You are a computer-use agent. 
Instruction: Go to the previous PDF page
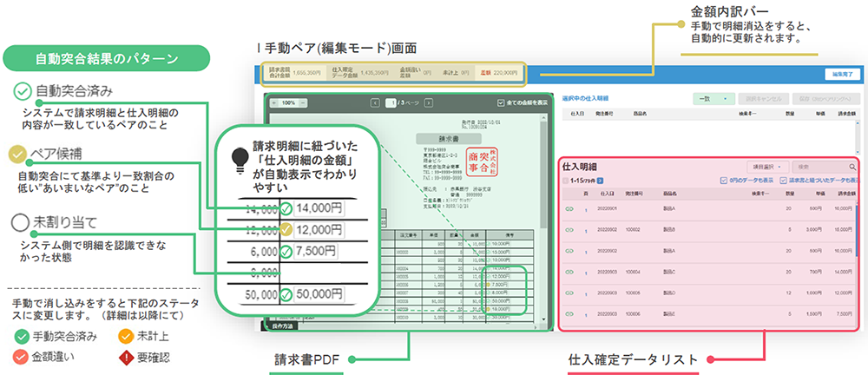(375, 102)
